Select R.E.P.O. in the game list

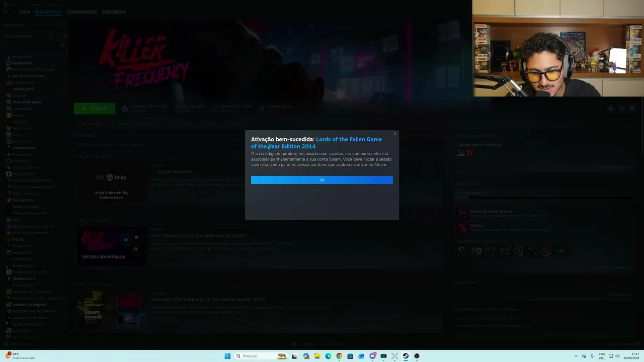coord(18,239)
